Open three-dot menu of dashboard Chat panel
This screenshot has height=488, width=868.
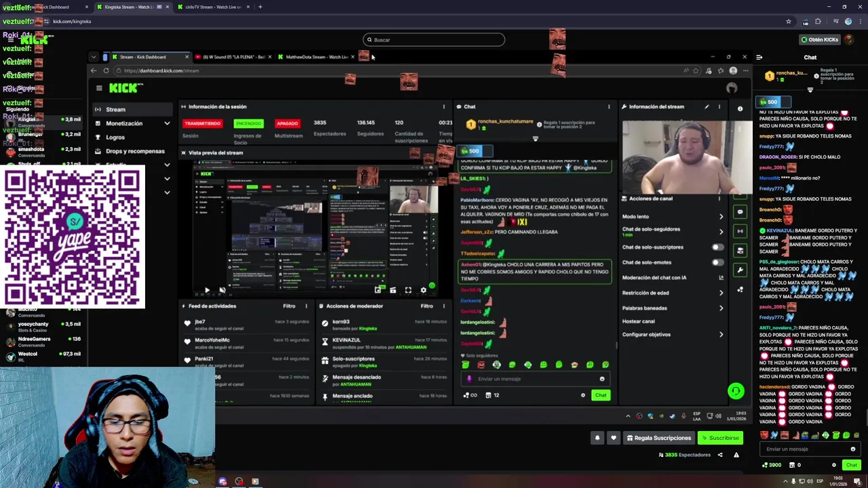[x=609, y=106]
